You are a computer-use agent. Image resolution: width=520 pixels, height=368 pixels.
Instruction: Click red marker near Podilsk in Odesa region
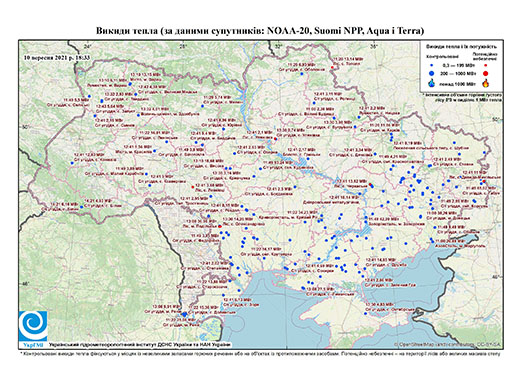click(220, 226)
